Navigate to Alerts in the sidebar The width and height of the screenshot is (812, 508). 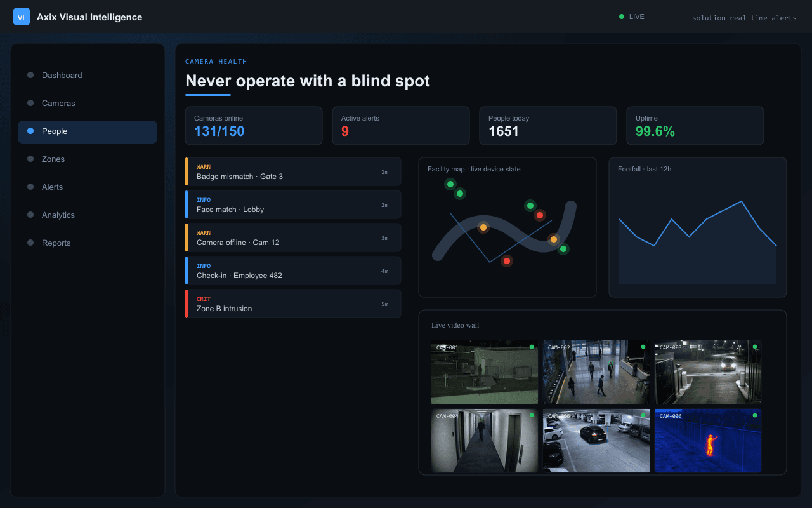coord(88,187)
